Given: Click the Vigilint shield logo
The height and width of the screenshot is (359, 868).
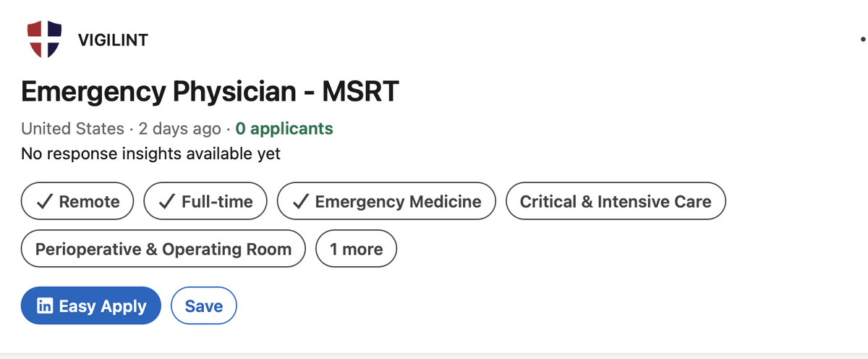Looking at the screenshot, I should coord(43,40).
